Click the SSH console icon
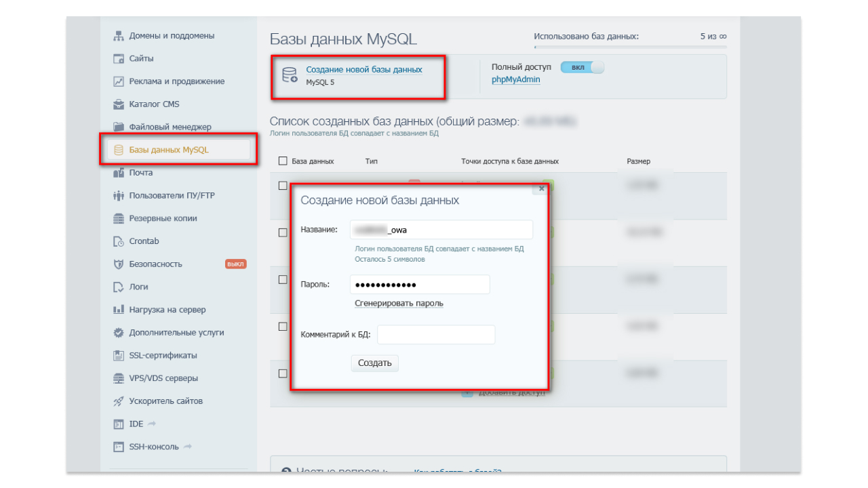Screen dimensions: 868x488 click(x=118, y=447)
